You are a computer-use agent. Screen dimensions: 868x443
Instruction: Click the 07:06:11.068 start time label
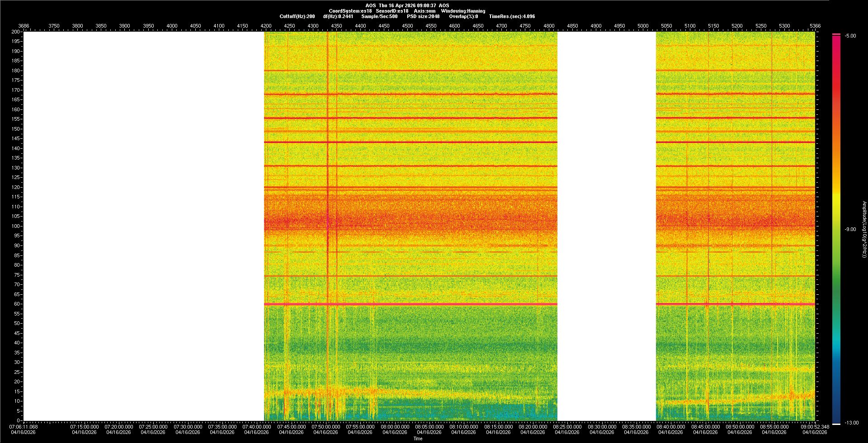pyautogui.click(x=24, y=427)
